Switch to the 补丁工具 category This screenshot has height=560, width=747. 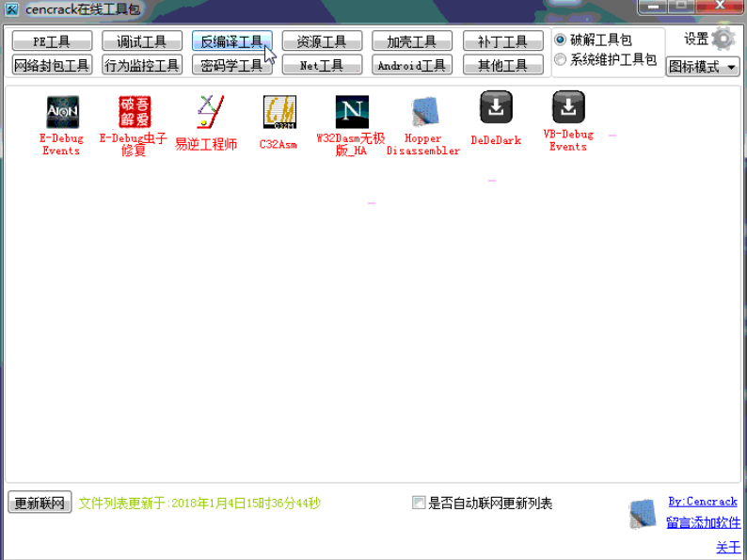(503, 41)
